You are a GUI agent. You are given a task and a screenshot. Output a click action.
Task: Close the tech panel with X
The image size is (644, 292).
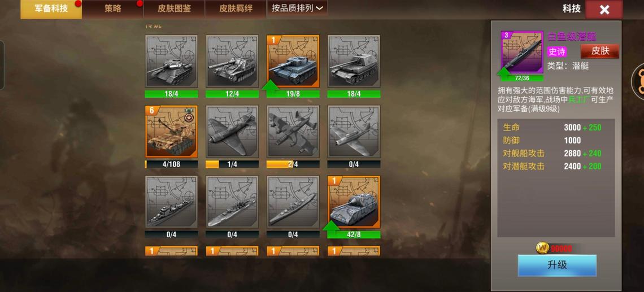tap(604, 10)
